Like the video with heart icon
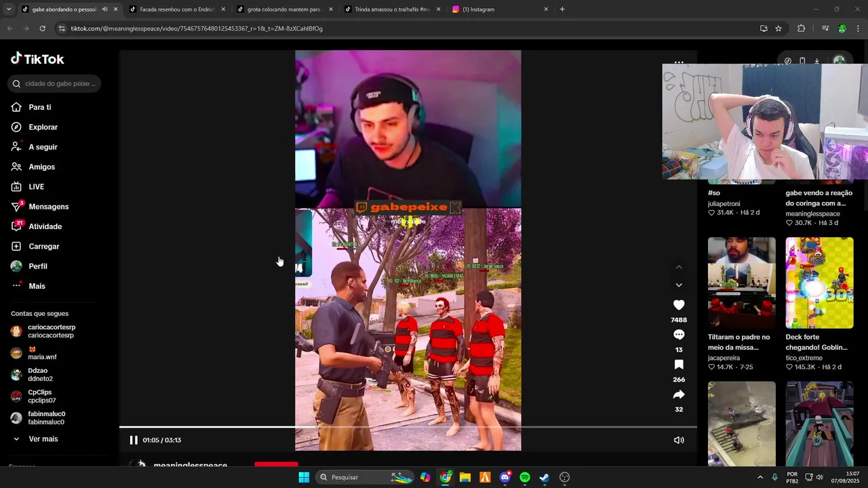The height and width of the screenshot is (488, 868). (679, 305)
